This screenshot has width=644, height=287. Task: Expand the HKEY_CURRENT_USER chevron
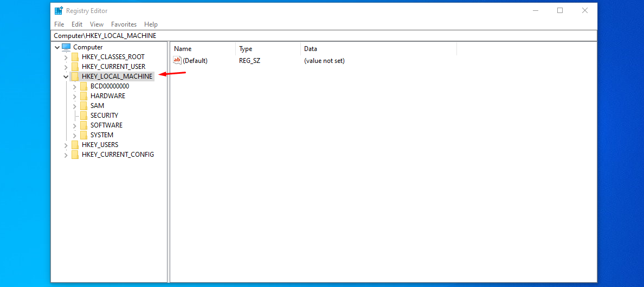[x=66, y=67]
